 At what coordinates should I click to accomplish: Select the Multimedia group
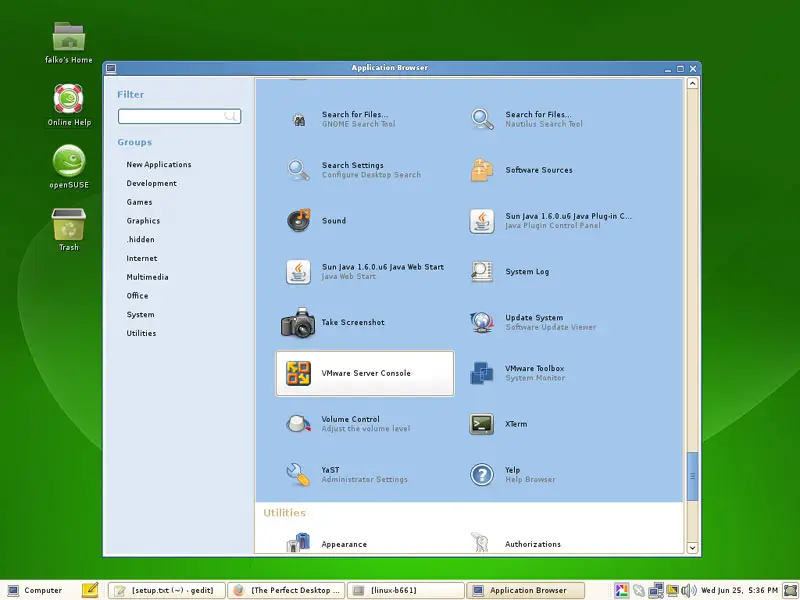(x=147, y=277)
